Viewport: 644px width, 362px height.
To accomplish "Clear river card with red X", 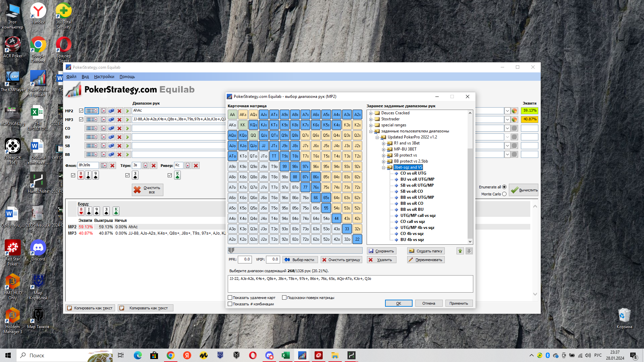I will pyautogui.click(x=196, y=166).
